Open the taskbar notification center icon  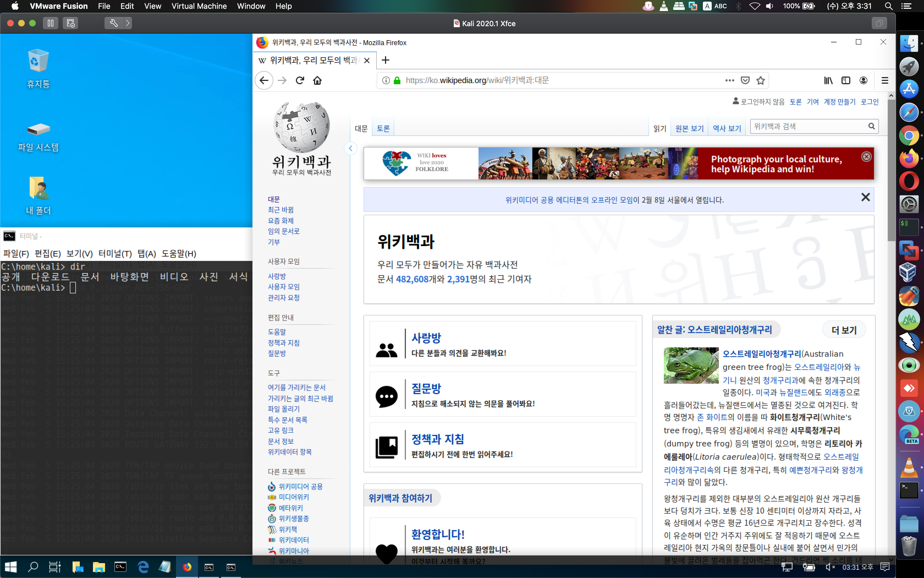pyautogui.click(x=885, y=567)
